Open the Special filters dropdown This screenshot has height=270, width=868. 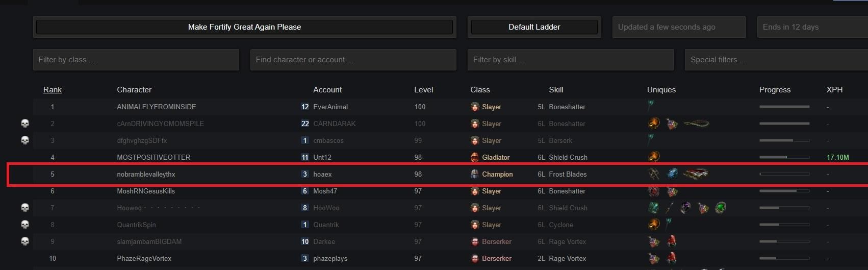(776, 60)
